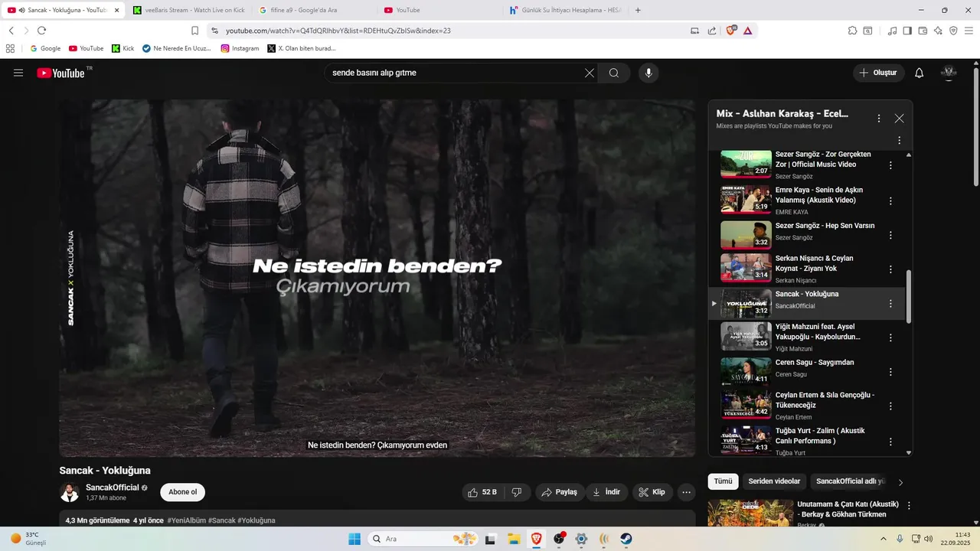This screenshot has height=551, width=980.
Task: Play Ceylan Ertem - Tükeneceğiz thumbnail
Action: click(x=746, y=404)
